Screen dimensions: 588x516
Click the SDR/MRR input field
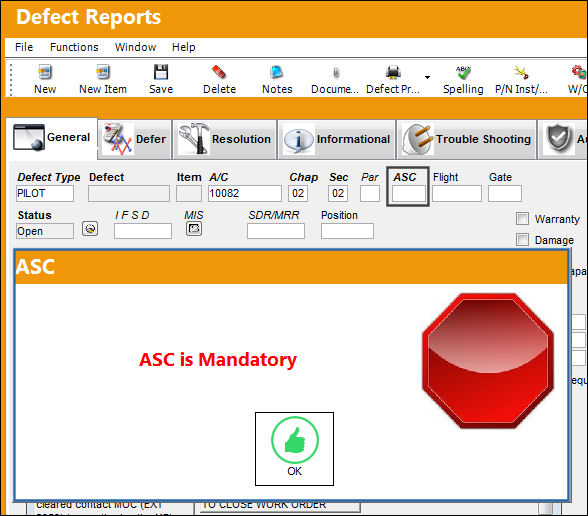(276, 231)
